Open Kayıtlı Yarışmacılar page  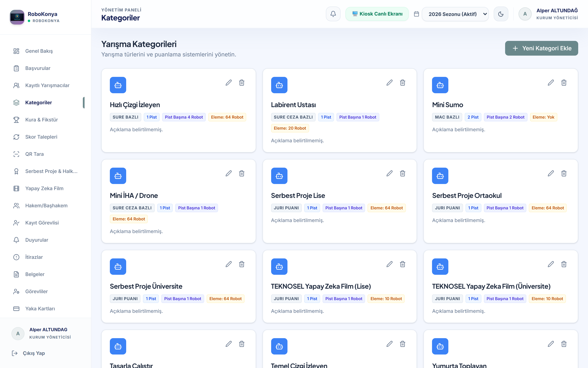pyautogui.click(x=46, y=85)
